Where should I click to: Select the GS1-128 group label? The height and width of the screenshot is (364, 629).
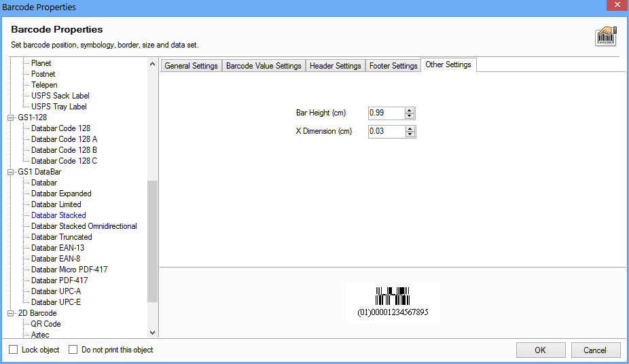(x=32, y=117)
